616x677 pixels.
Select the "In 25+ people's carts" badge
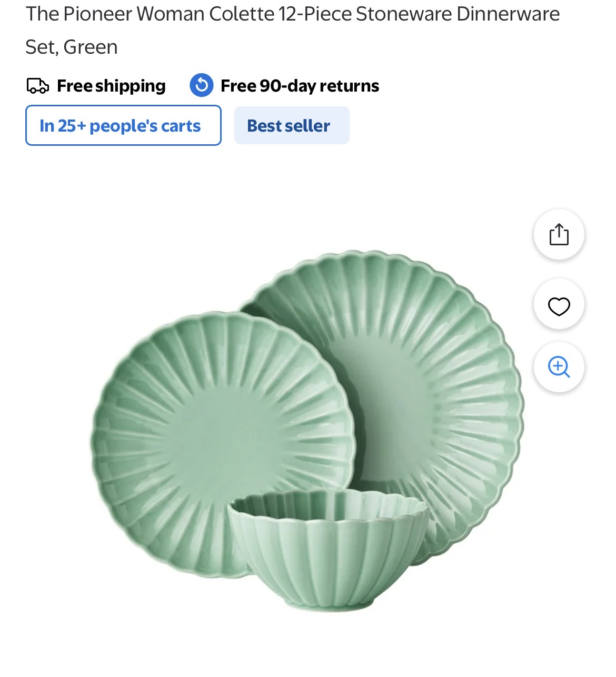click(123, 125)
